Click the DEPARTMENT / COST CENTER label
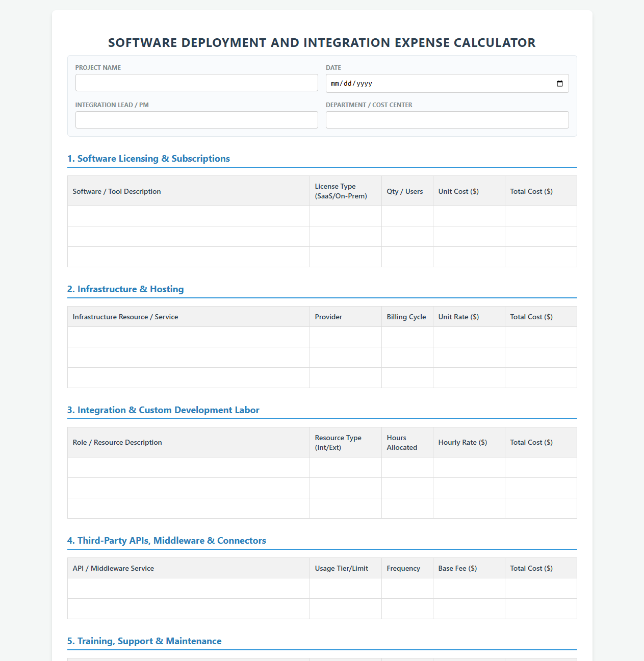 [x=369, y=105]
